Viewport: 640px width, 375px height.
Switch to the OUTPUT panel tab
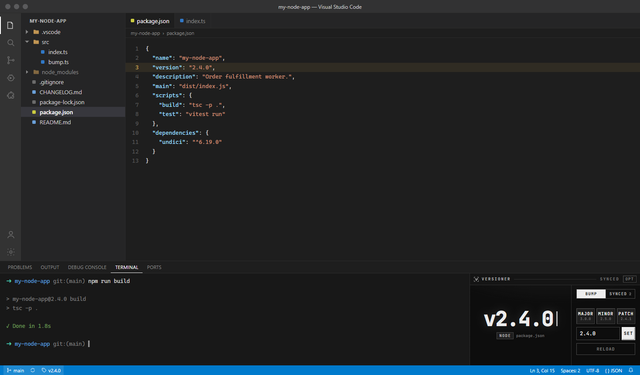coord(50,267)
